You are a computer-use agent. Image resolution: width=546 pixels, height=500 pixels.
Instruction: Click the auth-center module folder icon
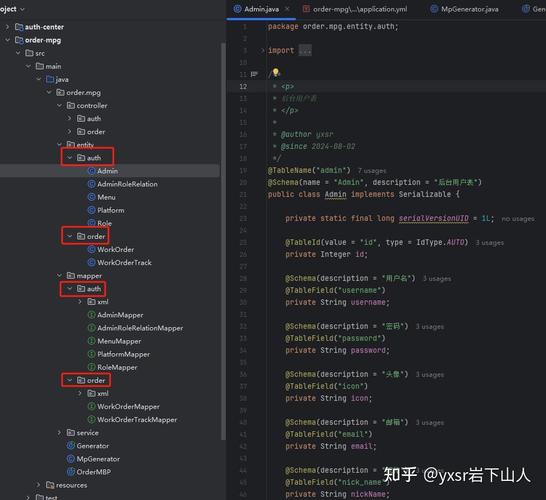19,27
